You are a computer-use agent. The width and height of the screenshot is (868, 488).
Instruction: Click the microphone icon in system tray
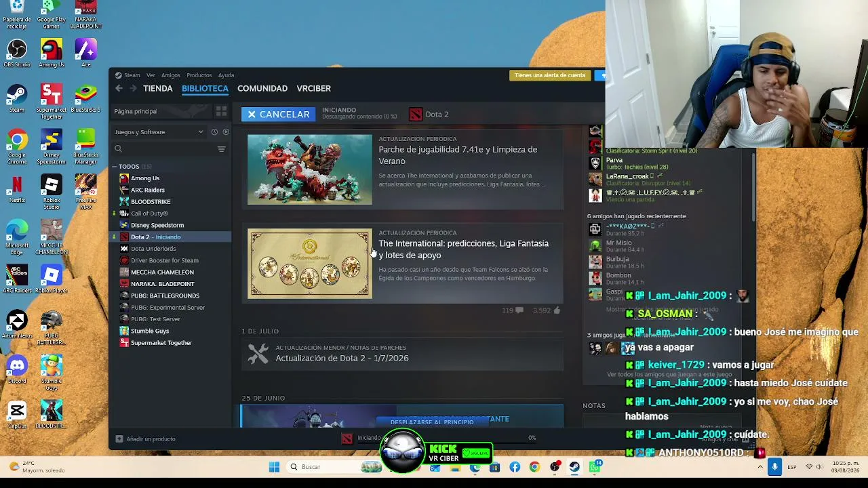774,467
